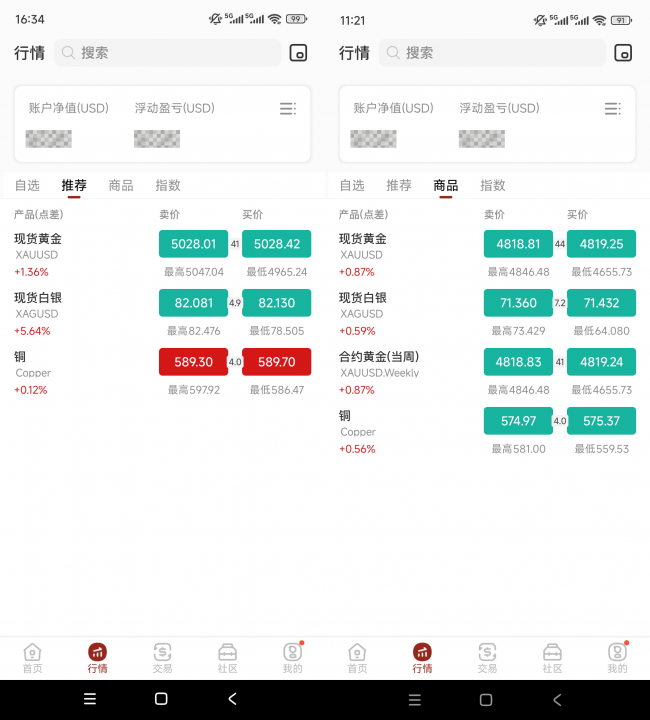Image resolution: width=650 pixels, height=720 pixels.
Task: Select 商品 tab on left screen
Action: (x=121, y=185)
